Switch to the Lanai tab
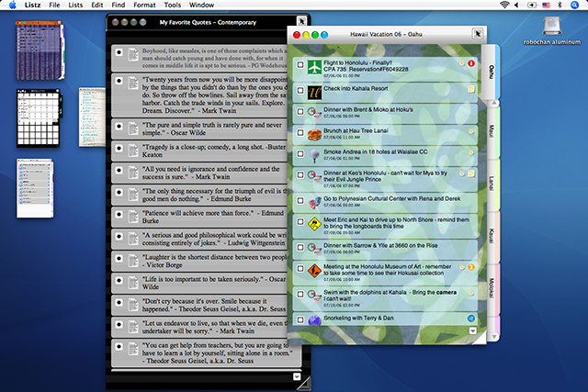This screenshot has width=588, height=392. (492, 184)
